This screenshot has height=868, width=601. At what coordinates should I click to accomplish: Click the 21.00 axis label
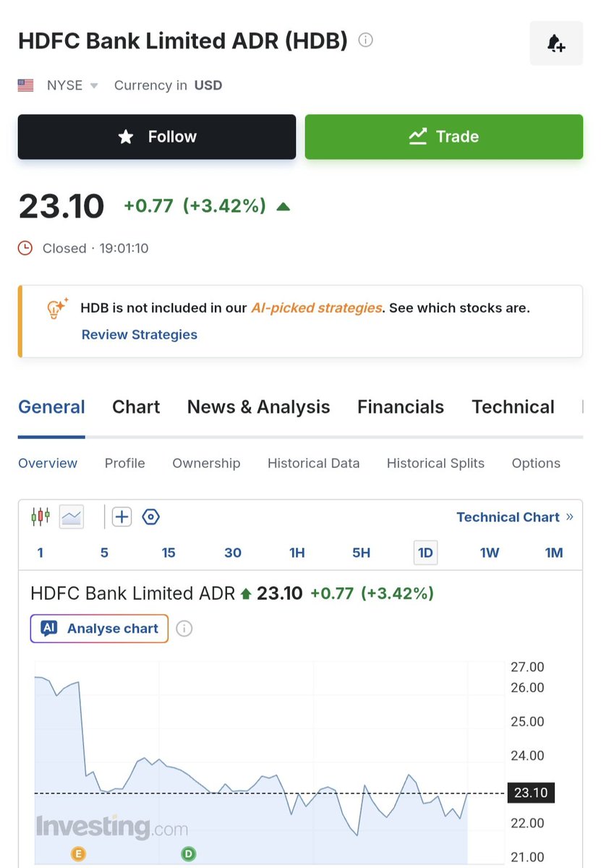coord(527,857)
